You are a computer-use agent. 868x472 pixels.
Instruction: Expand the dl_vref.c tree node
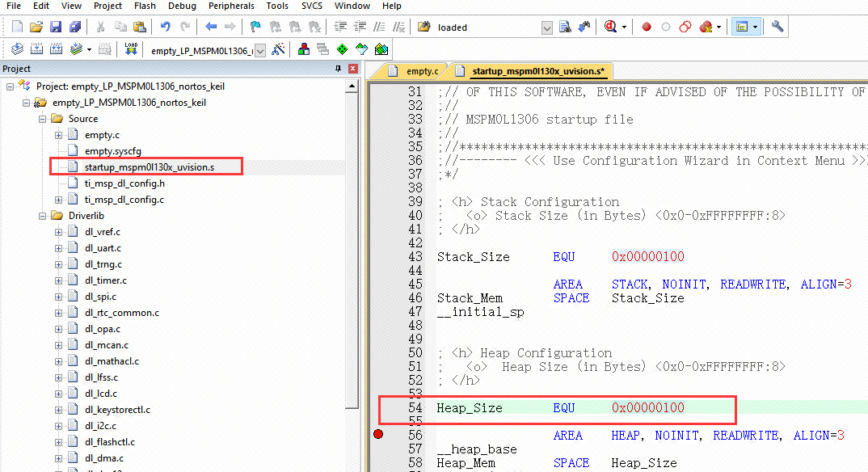click(x=59, y=232)
